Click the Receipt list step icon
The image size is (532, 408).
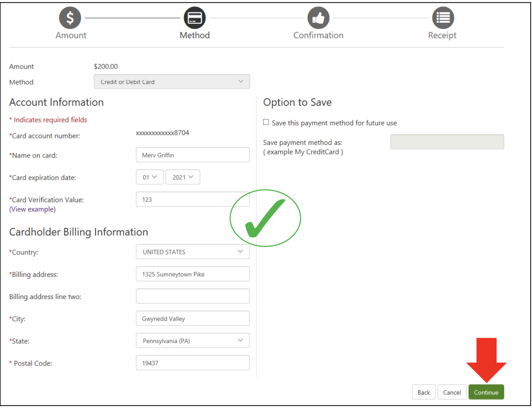442,18
